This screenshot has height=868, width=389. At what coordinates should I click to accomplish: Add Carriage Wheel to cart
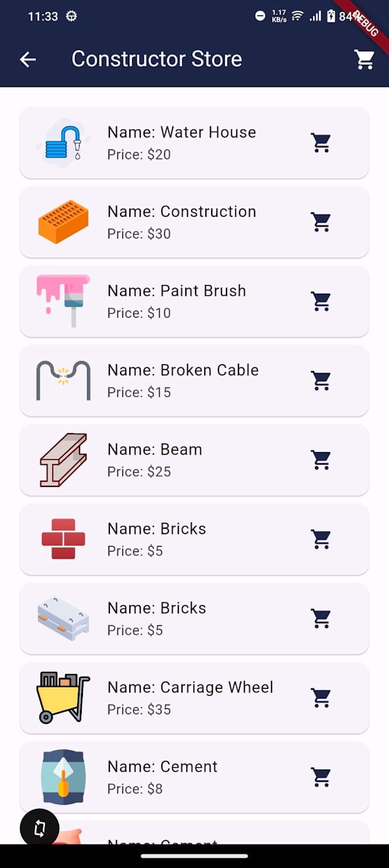pyautogui.click(x=321, y=698)
